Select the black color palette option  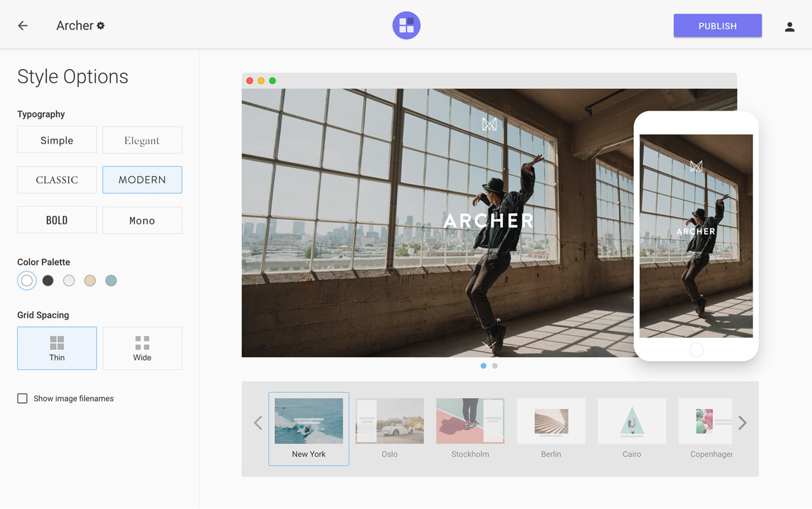tap(47, 280)
